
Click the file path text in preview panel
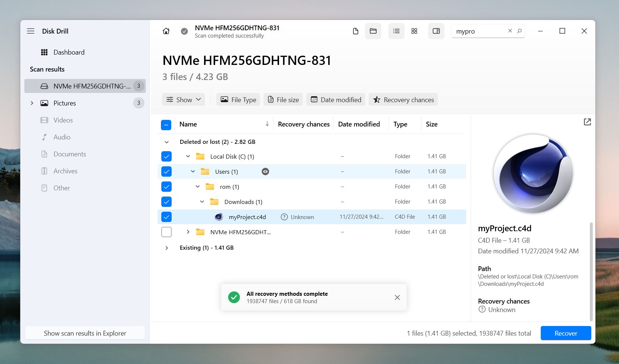point(528,280)
